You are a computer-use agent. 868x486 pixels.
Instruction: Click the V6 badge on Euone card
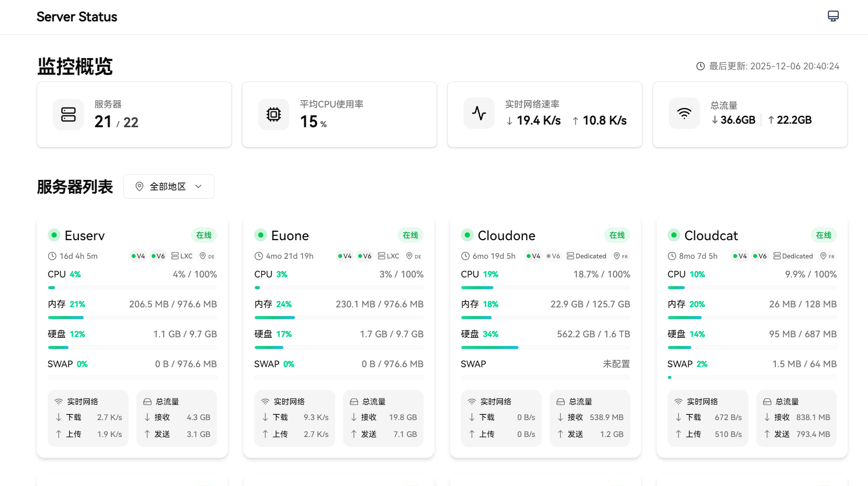(365, 256)
